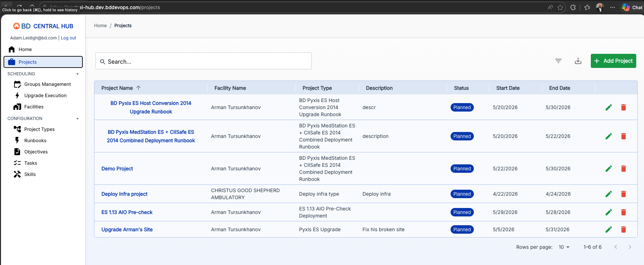The image size is (644, 265).
Task: Open the ES 1.13 AIO Pre-check link
Action: pos(127,212)
